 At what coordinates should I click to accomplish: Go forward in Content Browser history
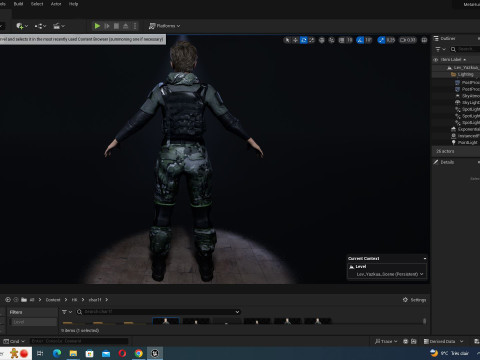click(16, 300)
